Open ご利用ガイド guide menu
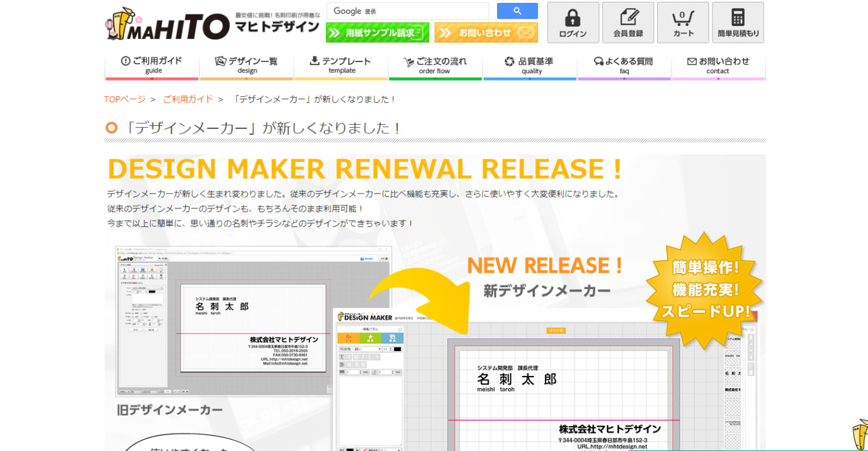 tap(152, 65)
